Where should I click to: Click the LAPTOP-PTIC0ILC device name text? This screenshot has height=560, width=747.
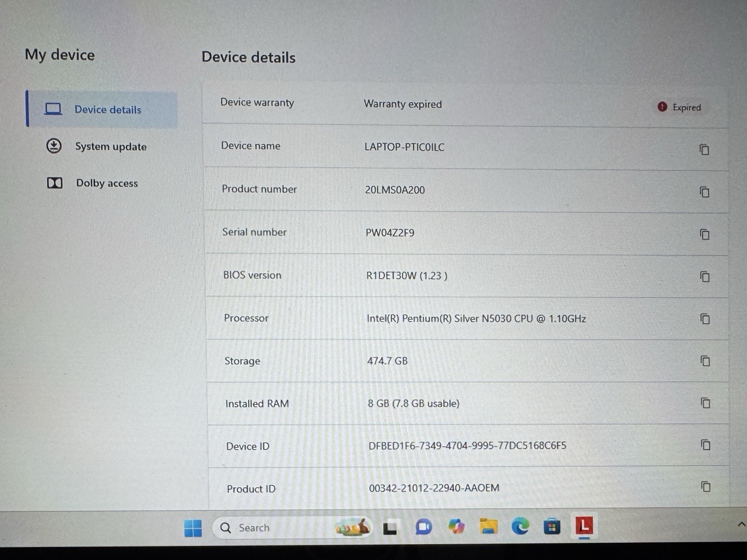coord(404,147)
